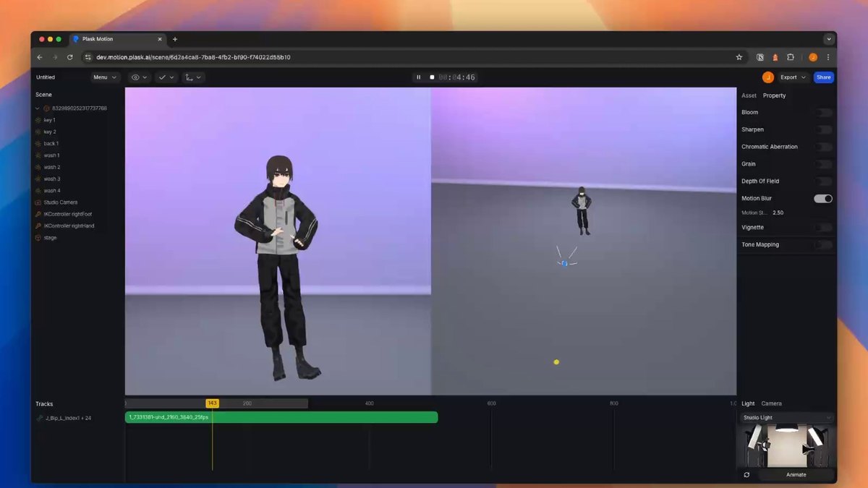Click the icon for IKController rightFoot
Screen dimensions: 868x488
tap(38, 214)
